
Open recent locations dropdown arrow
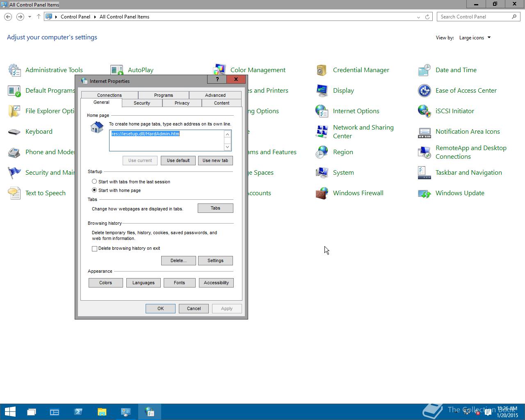tap(30, 17)
